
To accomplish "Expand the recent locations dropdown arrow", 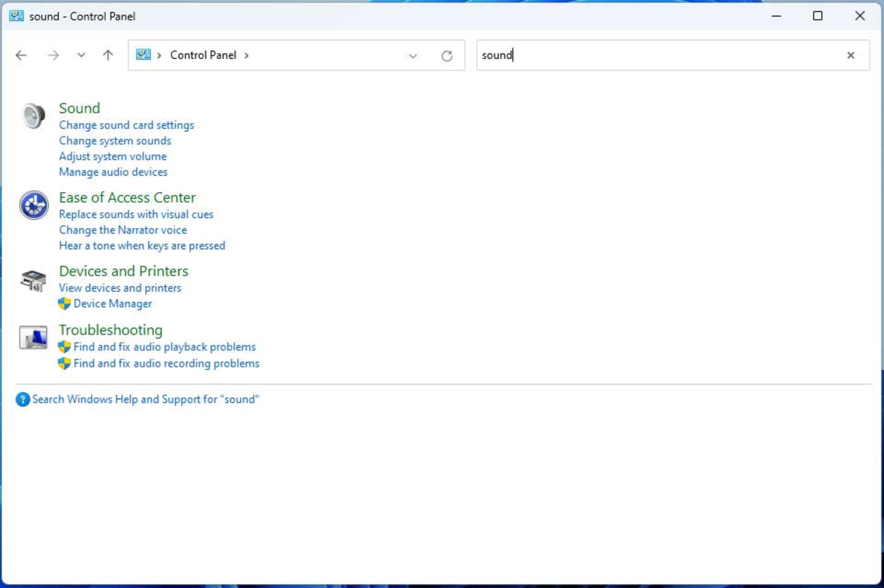I will tap(81, 56).
